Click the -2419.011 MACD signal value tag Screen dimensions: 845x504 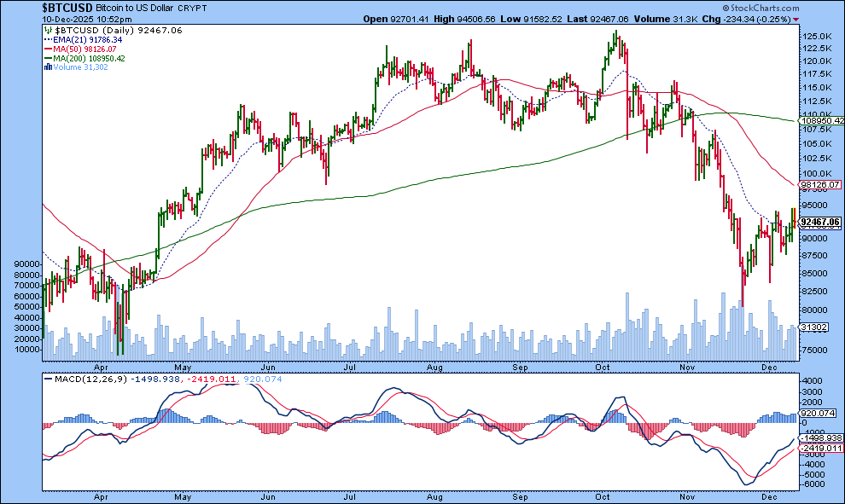click(819, 448)
